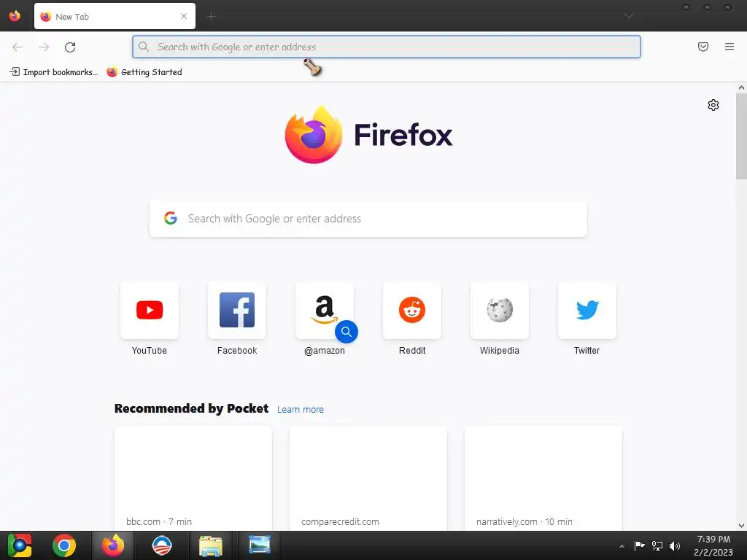This screenshot has height=560, width=747.
Task: Click the Firefox View icon in the title bar
Action: 15,16
